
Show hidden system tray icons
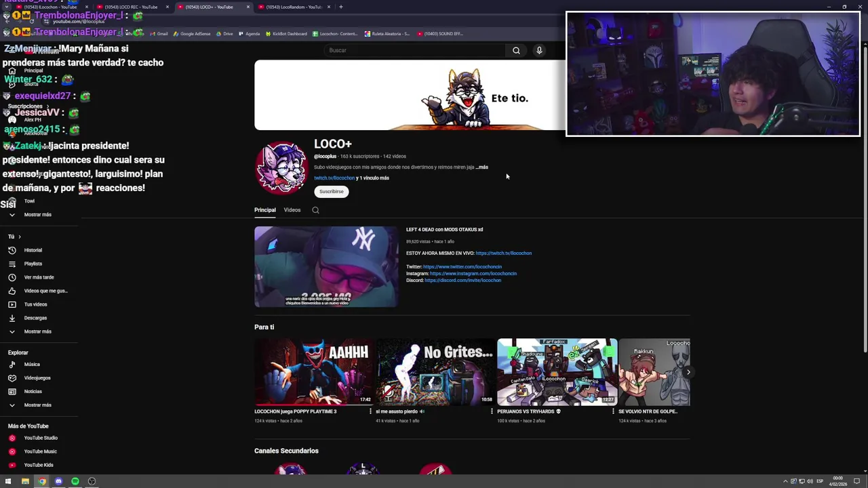pyautogui.click(x=785, y=481)
